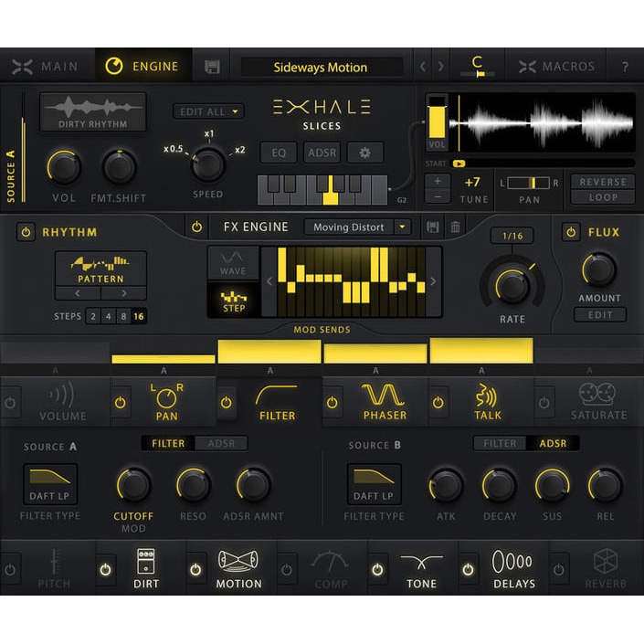The height and width of the screenshot is (644, 644).
Task: Open help with the question mark
Action: click(625, 67)
